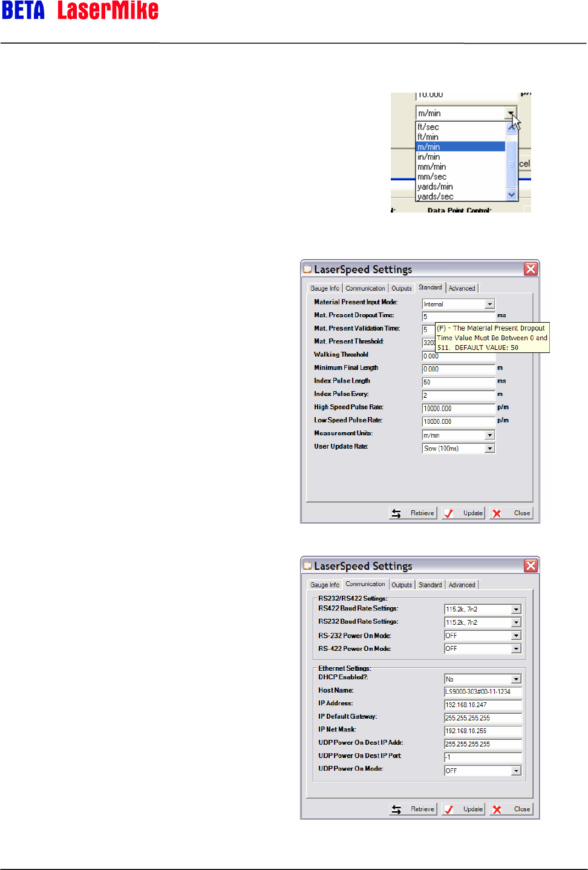Viewport: 588px width, 870px height.
Task: Click Walking Threshold input field
Action: (459, 356)
